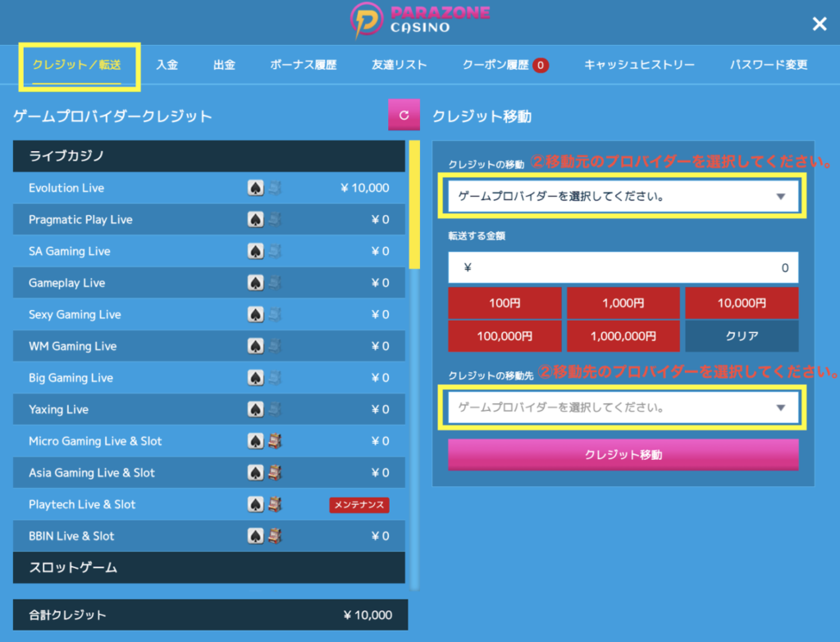
Task: Select the SA Gaming Live provider name
Action: coord(70,251)
